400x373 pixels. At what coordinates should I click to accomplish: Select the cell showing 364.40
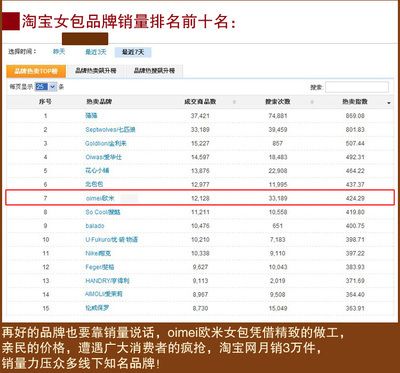pyautogui.click(x=355, y=294)
